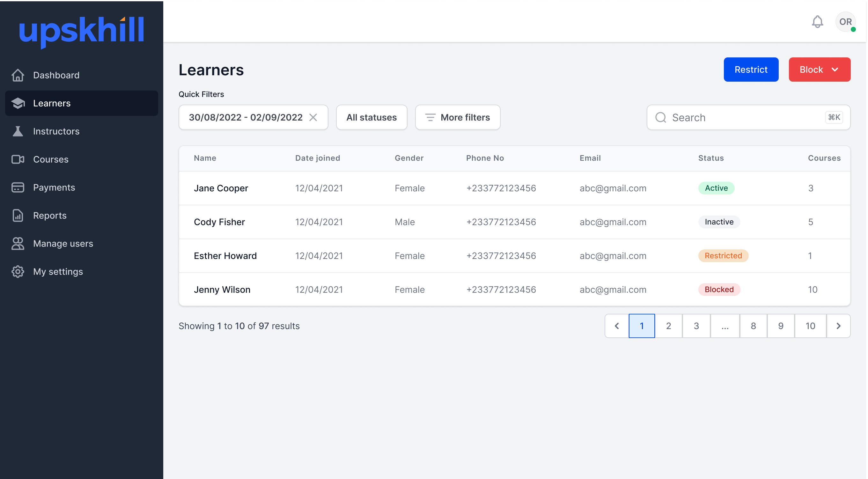
Task: Click the My settings gear icon
Action: 18,272
